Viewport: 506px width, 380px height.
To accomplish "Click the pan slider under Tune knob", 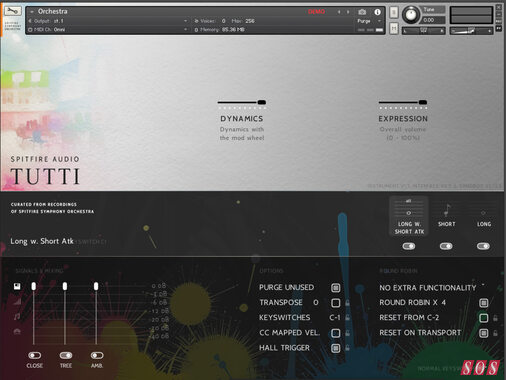I will click(423, 31).
